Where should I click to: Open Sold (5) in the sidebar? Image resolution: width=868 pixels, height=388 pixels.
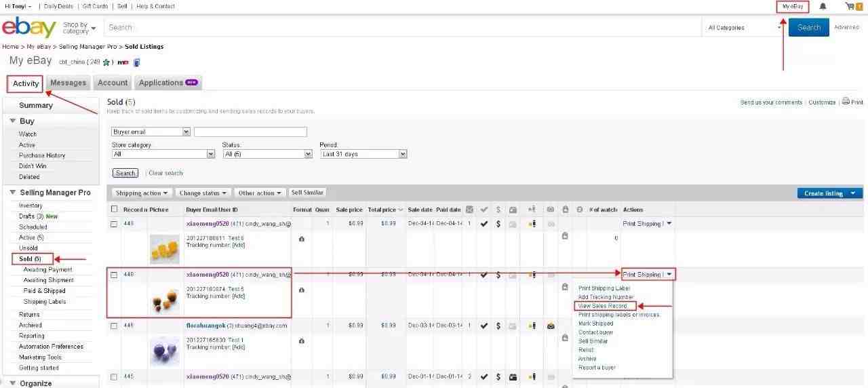click(x=31, y=259)
